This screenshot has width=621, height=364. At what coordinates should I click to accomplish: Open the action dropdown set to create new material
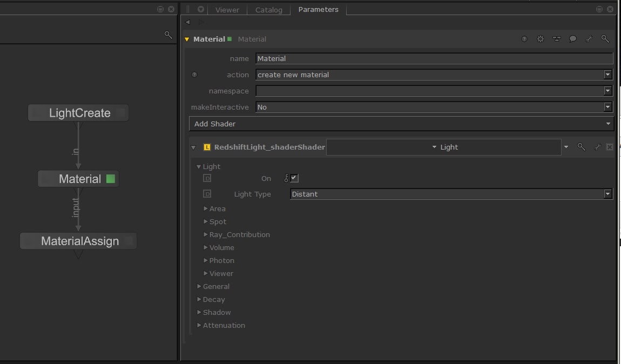point(434,75)
